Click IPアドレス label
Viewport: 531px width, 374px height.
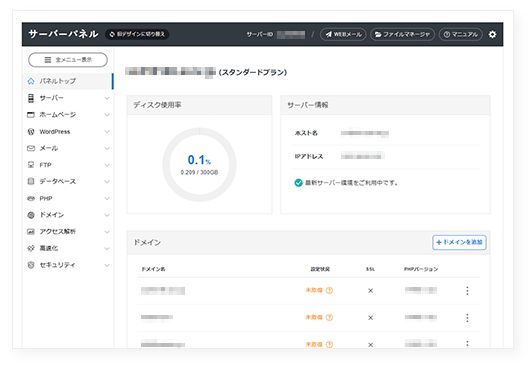click(x=309, y=157)
